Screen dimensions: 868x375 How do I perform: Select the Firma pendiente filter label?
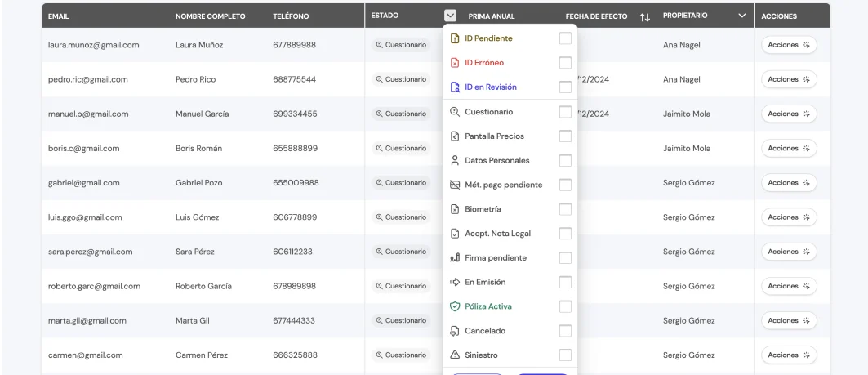tap(496, 258)
